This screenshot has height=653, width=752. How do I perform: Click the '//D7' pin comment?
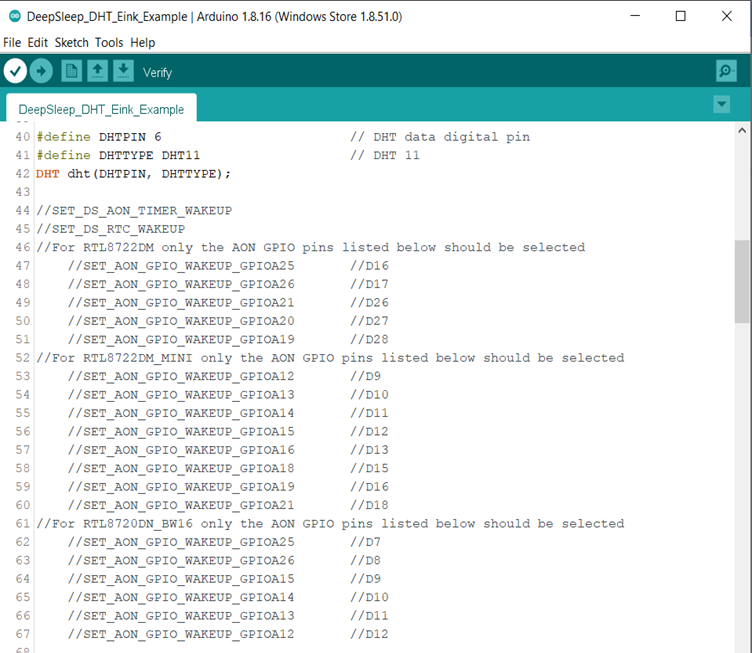click(365, 542)
